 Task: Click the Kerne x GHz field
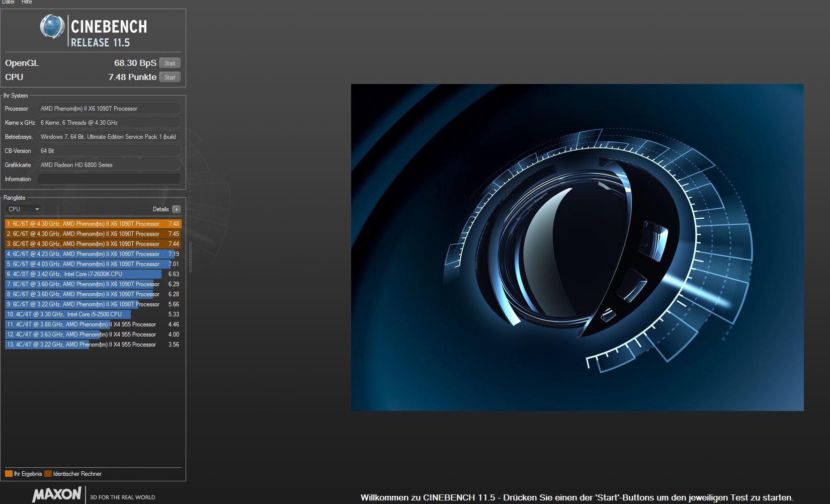[109, 123]
